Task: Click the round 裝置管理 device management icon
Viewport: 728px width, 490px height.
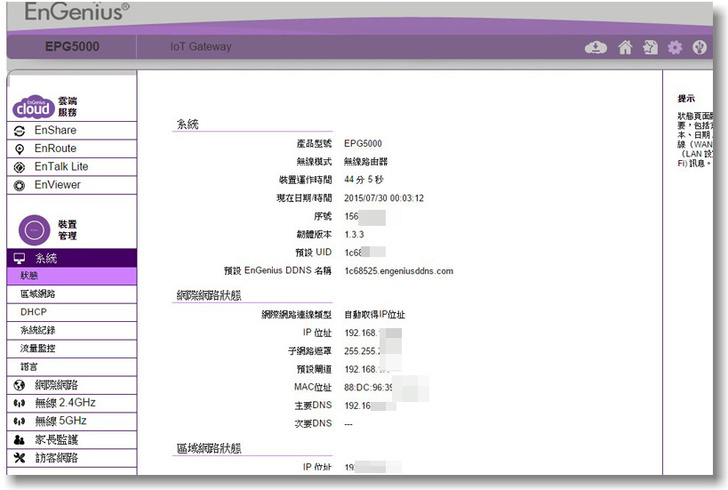Action: pos(33,229)
